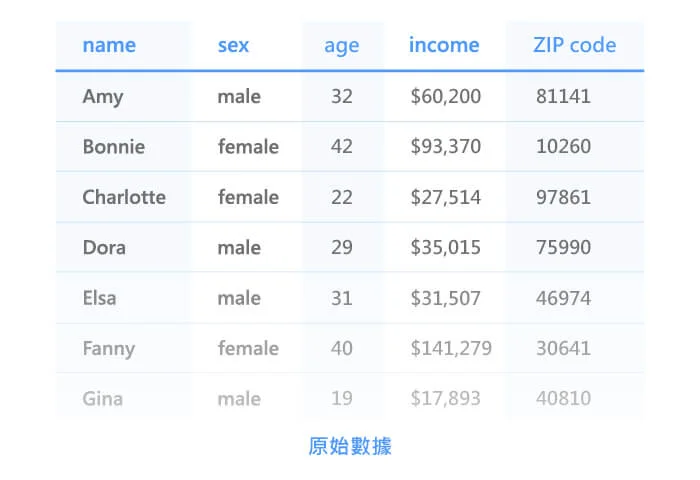Viewport: 700px width, 480px height.
Task: Click the Bonnie name cell
Action: coord(114,146)
